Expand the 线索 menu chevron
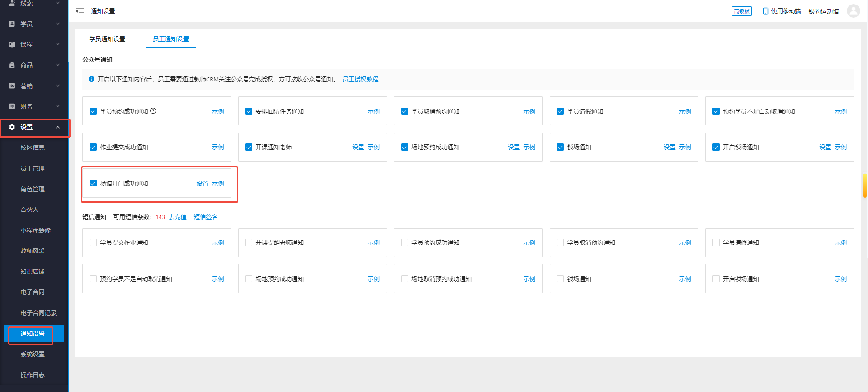868x392 pixels. (58, 3)
